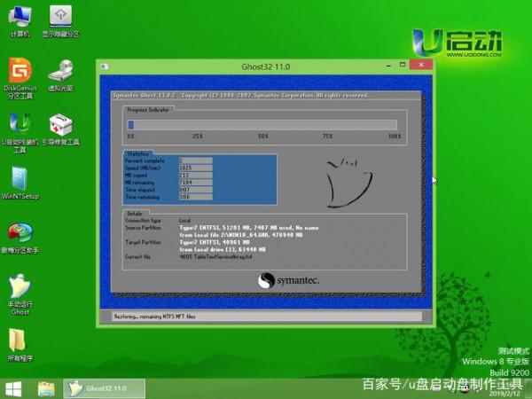Close the Ghost32 11.0 window
The width and height of the screenshot is (532, 399).
coord(423,66)
